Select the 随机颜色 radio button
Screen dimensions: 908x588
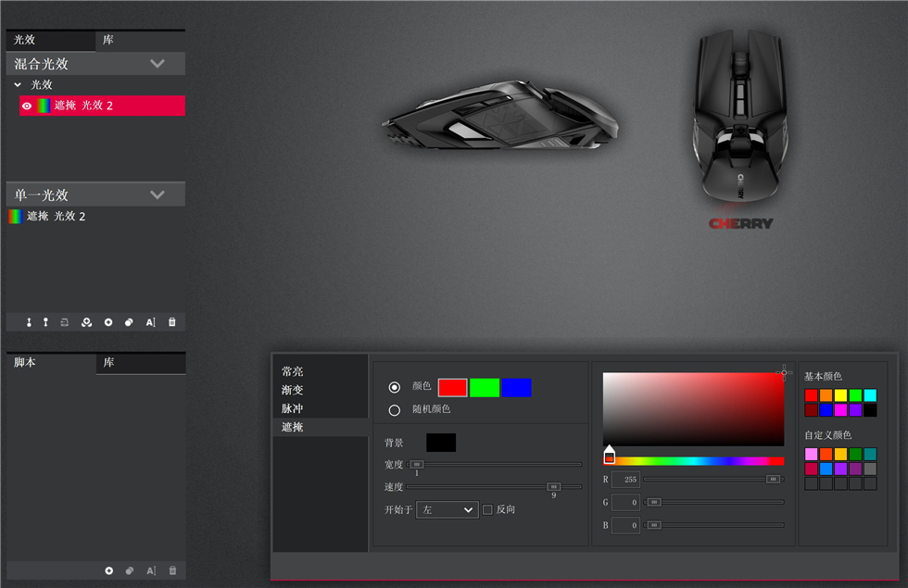395,409
